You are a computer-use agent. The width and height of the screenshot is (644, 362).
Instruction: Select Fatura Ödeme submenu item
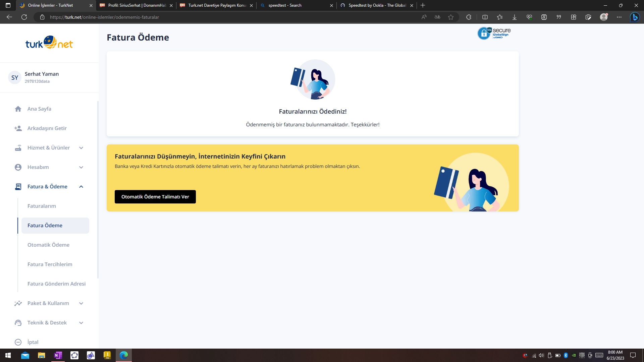pos(55,226)
